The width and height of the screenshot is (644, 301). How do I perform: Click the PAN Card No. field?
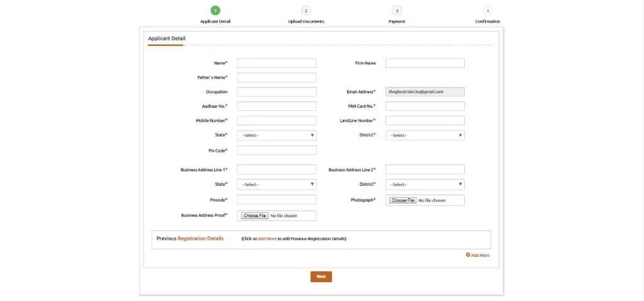pyautogui.click(x=425, y=106)
